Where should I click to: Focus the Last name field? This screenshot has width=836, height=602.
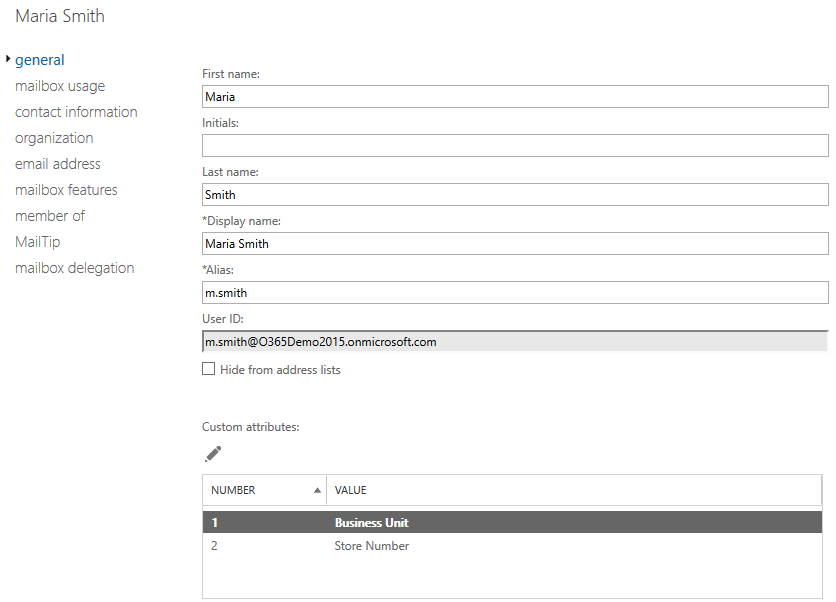click(x=515, y=195)
